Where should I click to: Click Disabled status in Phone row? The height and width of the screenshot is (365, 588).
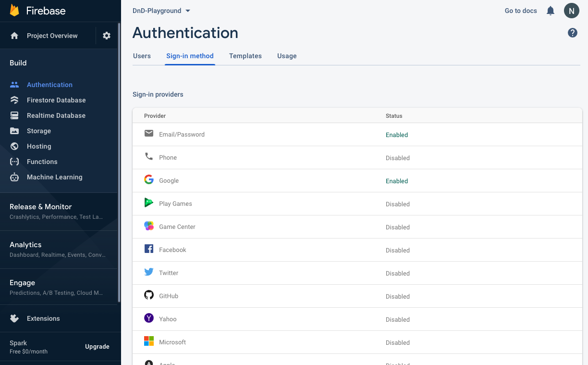(x=398, y=158)
